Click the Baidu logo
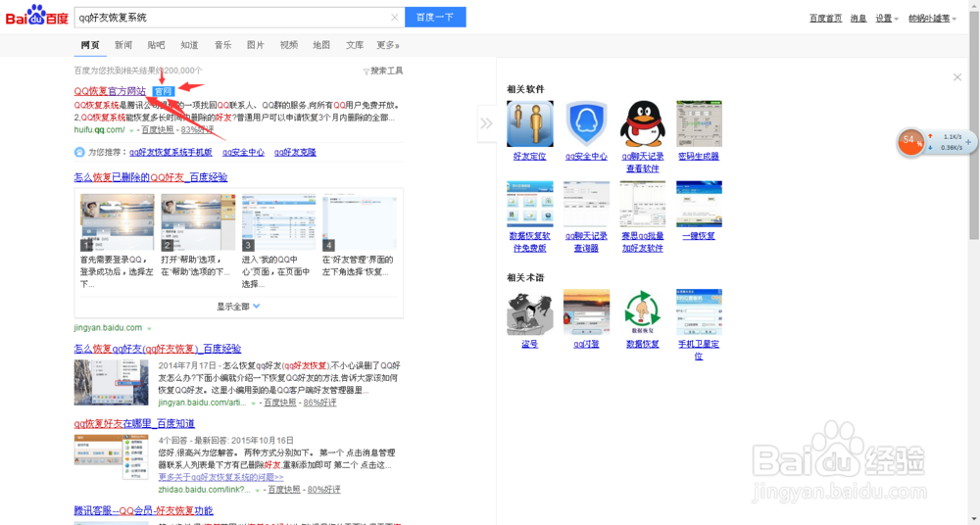The image size is (980, 525). (36, 16)
